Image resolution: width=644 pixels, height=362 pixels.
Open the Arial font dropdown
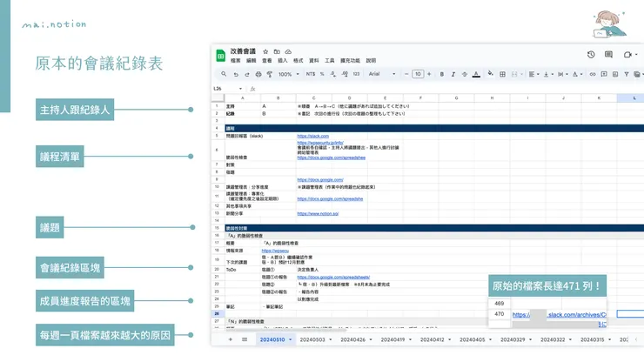pos(382,74)
